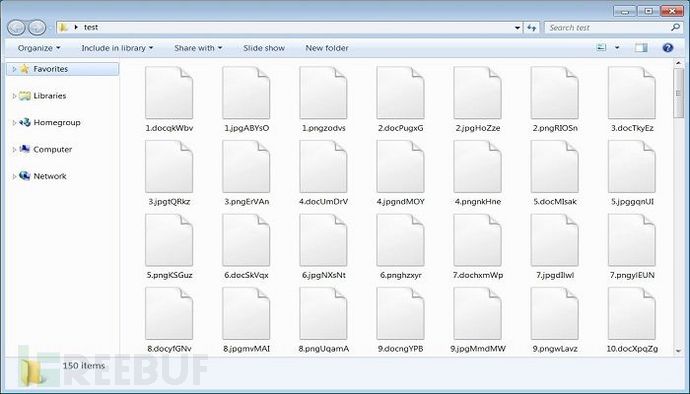The width and height of the screenshot is (690, 394).
Task: Select the Network tree item label
Action: 50,177
